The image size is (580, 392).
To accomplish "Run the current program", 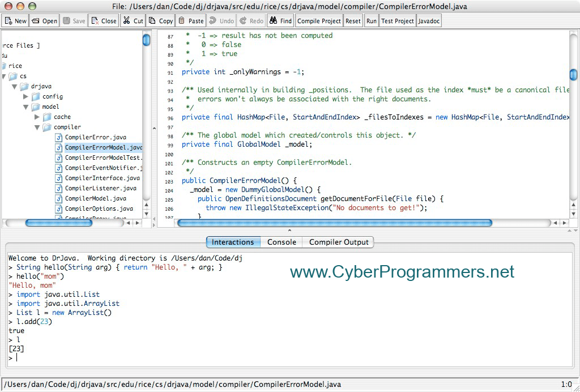I will (x=371, y=20).
